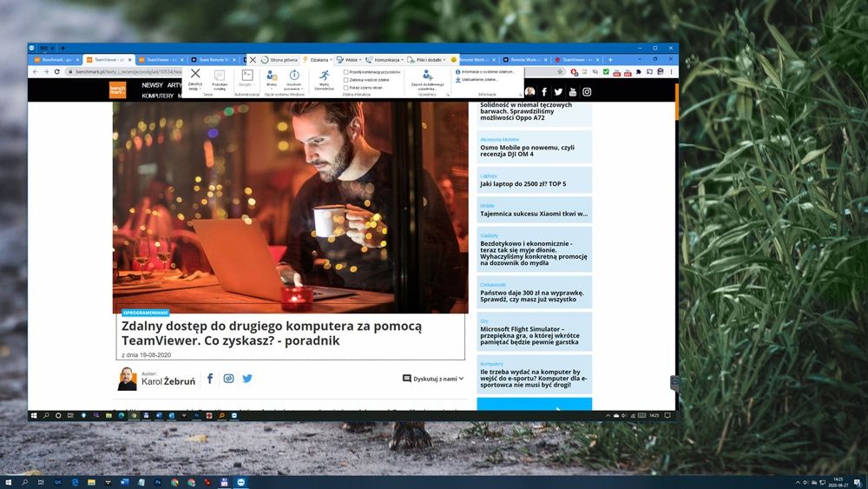Image resolution: width=868 pixels, height=489 pixels.
Task: Click host Windows Start button
Action: click(8, 482)
